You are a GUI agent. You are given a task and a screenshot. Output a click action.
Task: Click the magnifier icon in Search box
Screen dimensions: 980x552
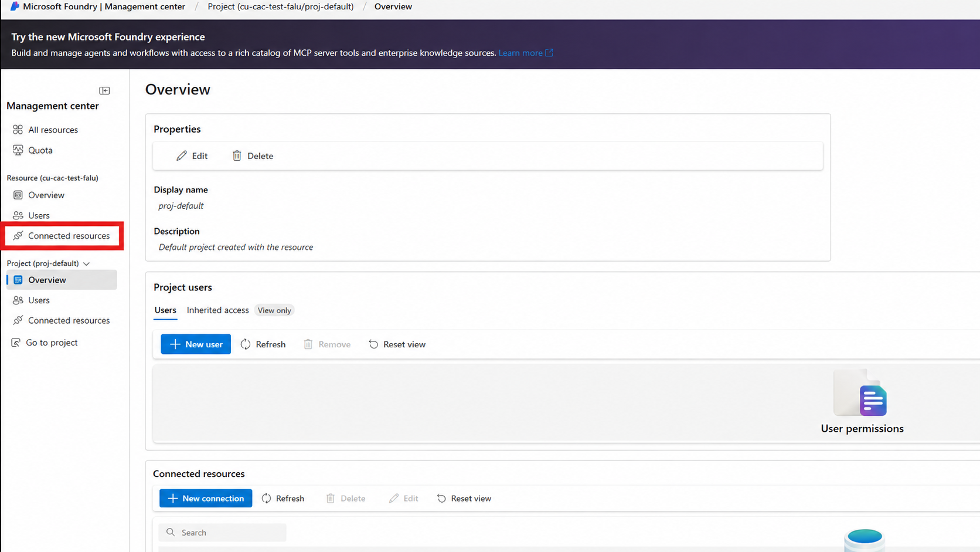171,533
